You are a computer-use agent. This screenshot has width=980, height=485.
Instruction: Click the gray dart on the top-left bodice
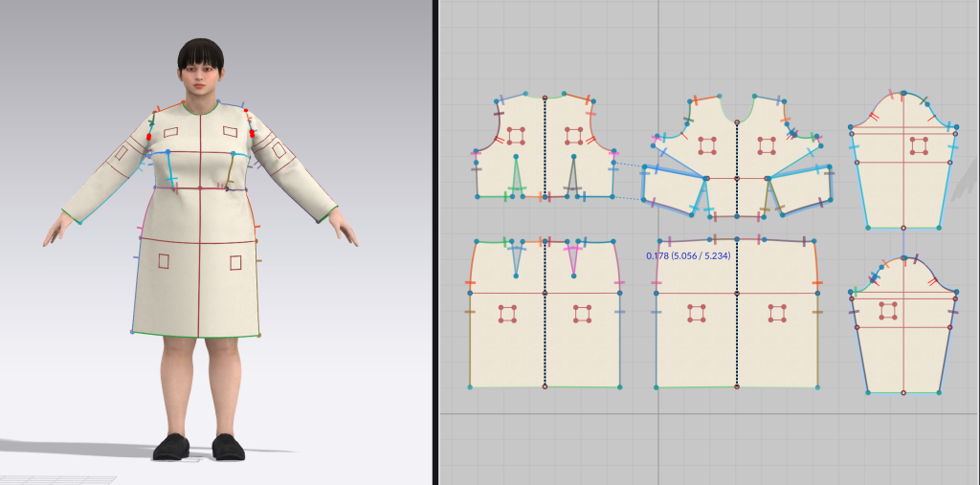click(573, 179)
